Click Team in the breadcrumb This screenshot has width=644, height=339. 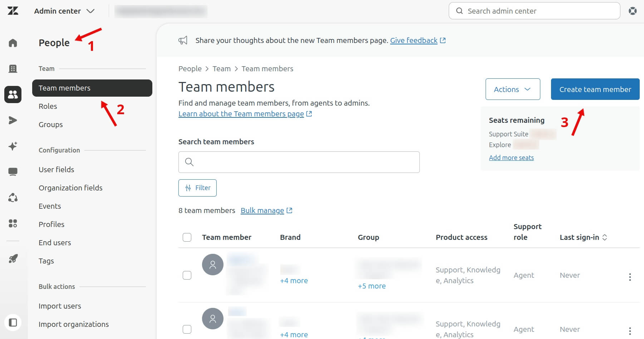[222, 69]
